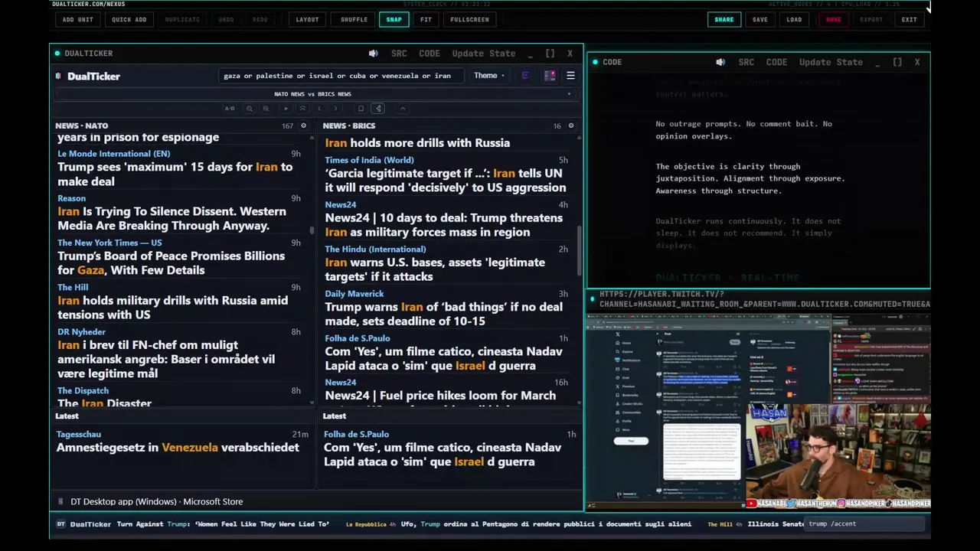Image resolution: width=980 pixels, height=551 pixels.
Task: Click the highlighted share-nodes icon in ticker toolbar
Action: [x=378, y=109]
